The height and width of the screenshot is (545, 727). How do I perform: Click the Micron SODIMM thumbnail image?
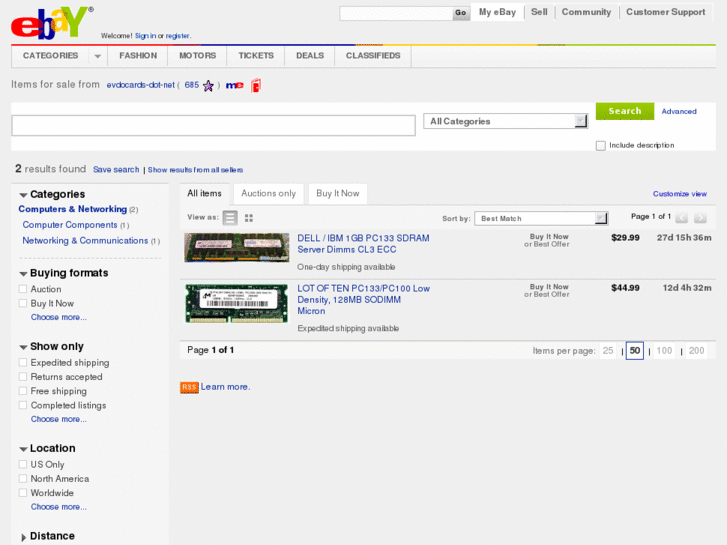[x=236, y=303]
